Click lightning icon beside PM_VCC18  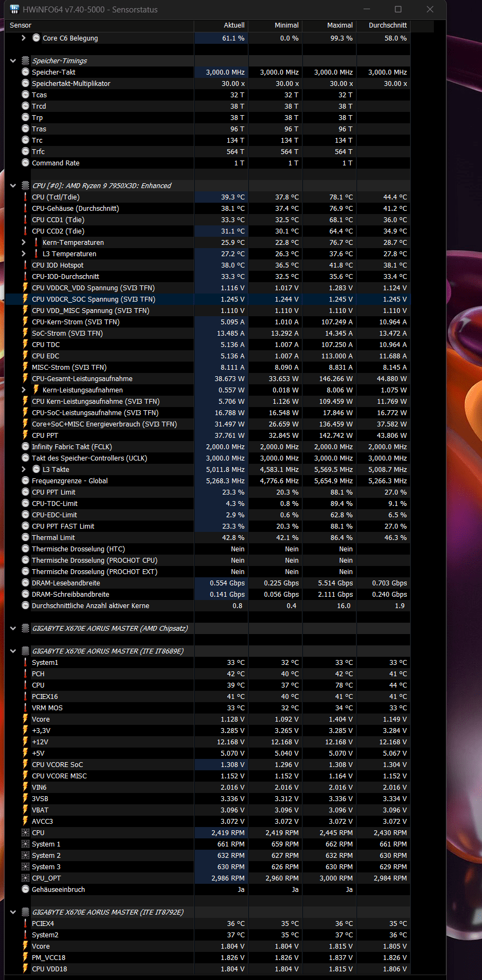point(25,957)
